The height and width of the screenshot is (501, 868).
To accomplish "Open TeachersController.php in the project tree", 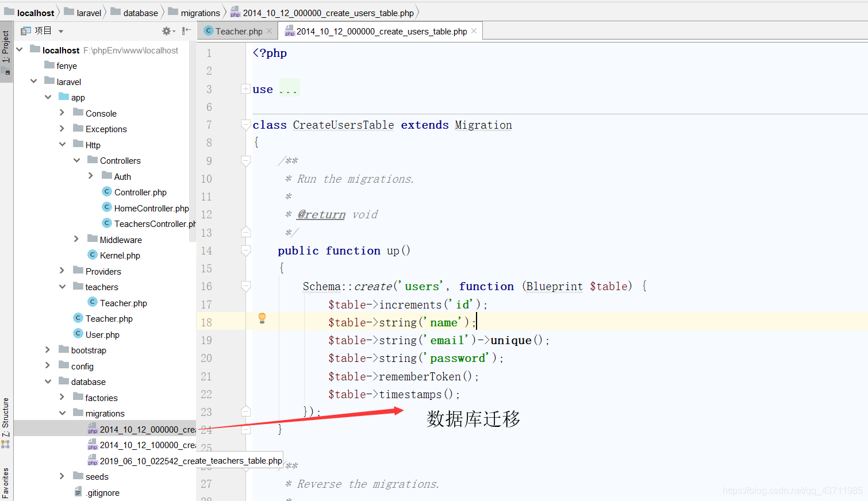I will point(155,223).
